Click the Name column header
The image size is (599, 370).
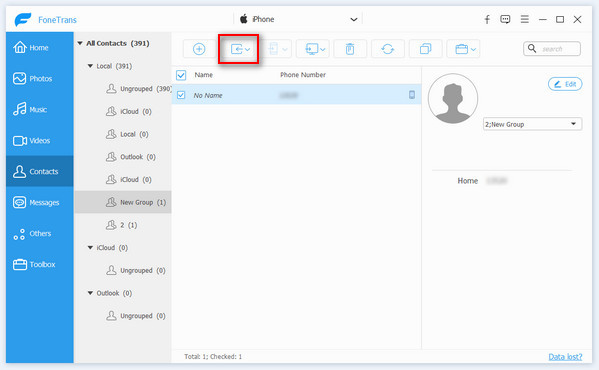(x=204, y=75)
